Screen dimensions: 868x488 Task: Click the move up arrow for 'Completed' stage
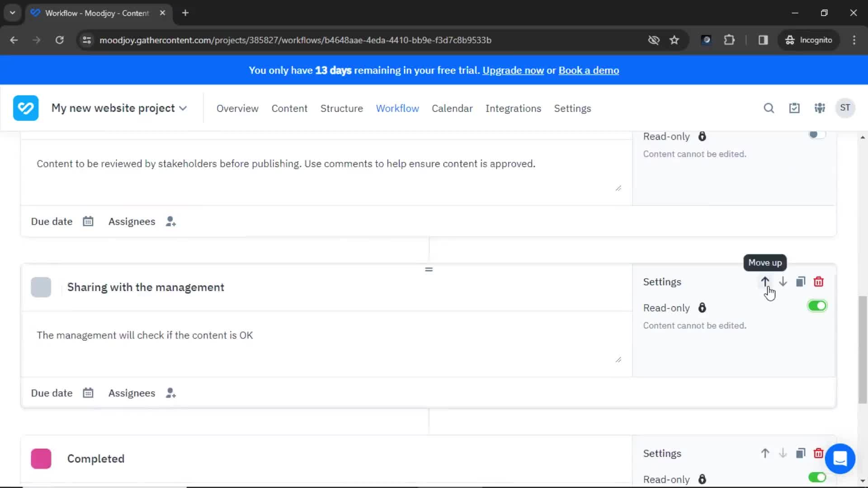[765, 454]
